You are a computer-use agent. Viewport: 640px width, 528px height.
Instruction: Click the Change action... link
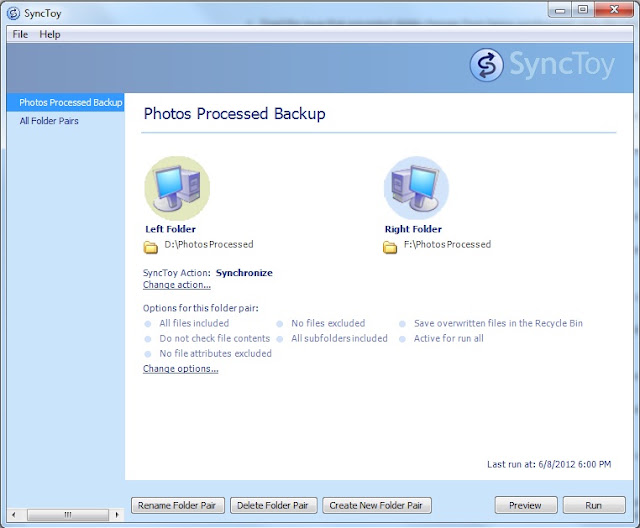coord(177,285)
